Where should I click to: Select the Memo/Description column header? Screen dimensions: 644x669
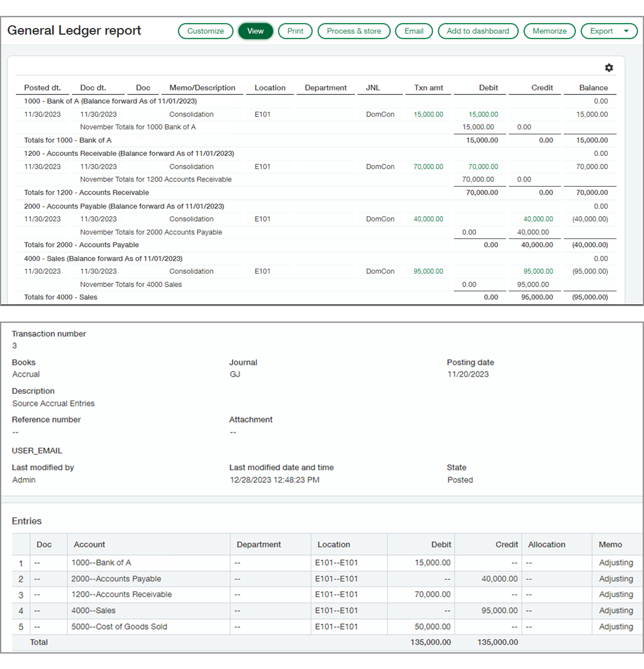202,88
